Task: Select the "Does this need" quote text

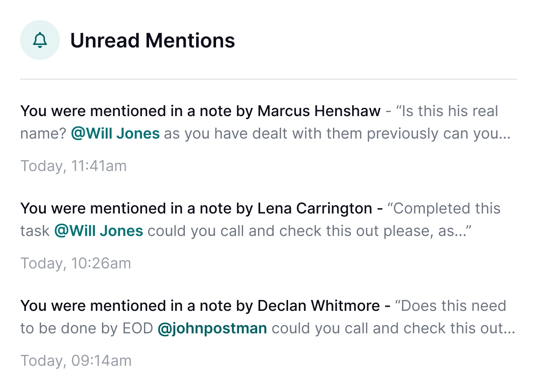Action: tap(450, 306)
